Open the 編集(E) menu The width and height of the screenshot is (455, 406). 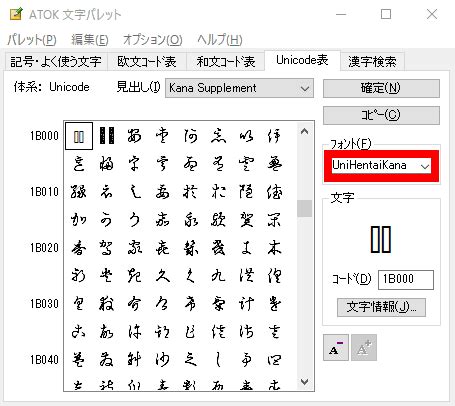tap(90, 40)
